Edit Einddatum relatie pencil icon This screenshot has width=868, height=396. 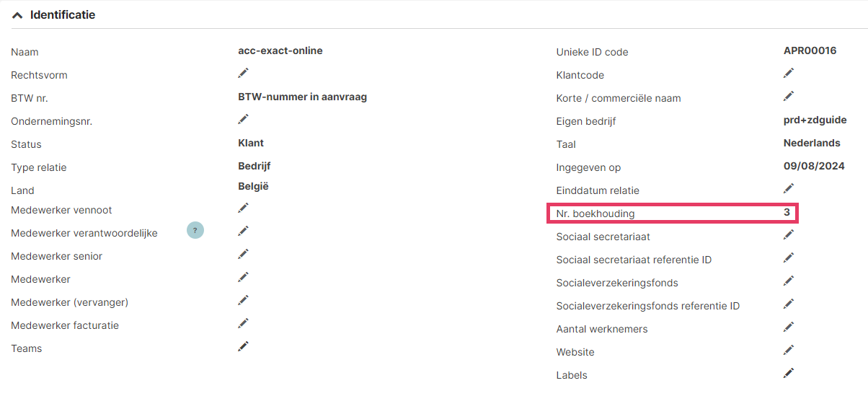[789, 188]
